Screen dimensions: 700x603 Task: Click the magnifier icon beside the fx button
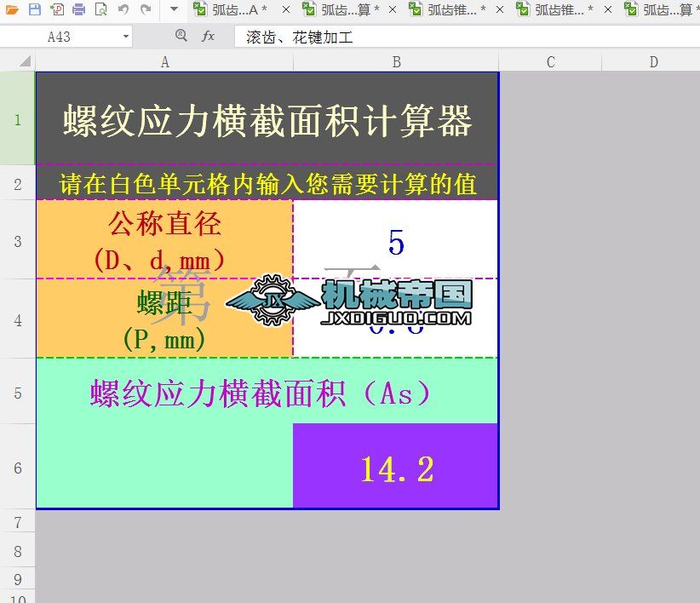click(x=181, y=35)
